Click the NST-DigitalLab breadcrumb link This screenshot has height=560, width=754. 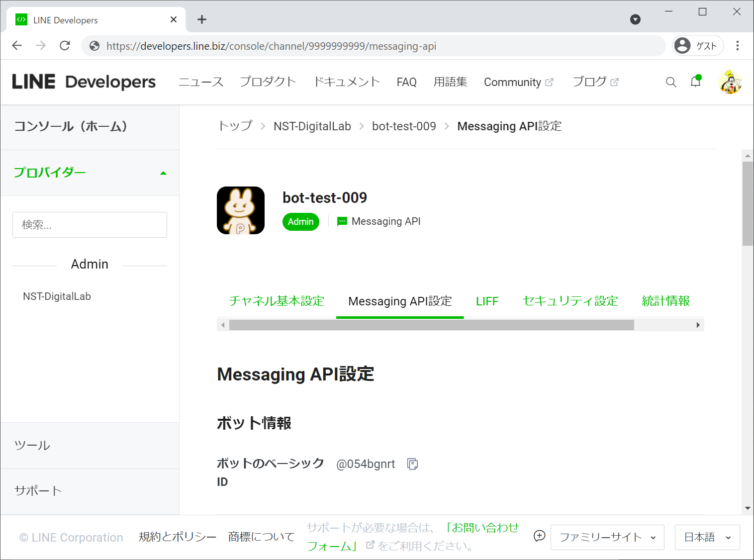pos(312,126)
